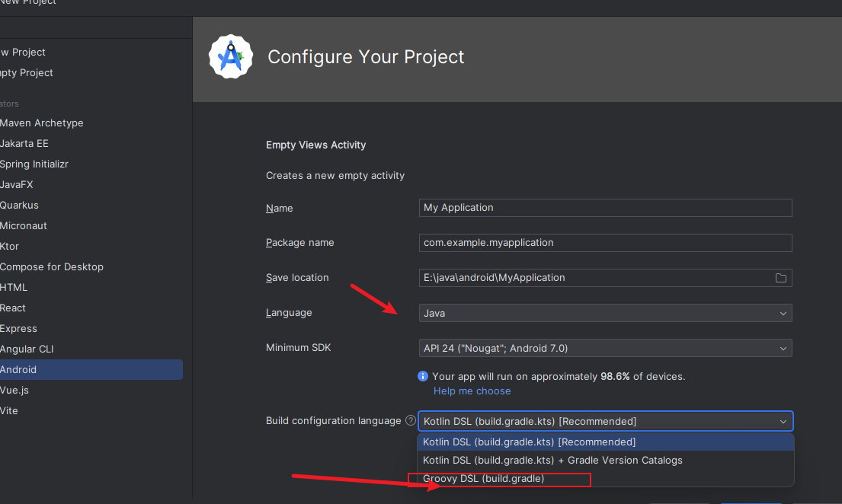Select Kotlin DSL (build.gradle.kts) [Recommended] option
The image size is (842, 504).
click(x=606, y=442)
